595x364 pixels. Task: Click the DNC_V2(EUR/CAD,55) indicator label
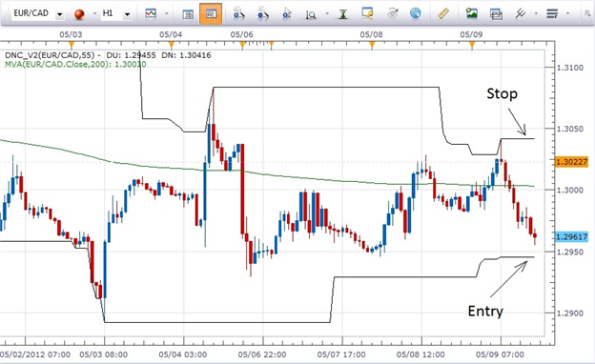pos(51,55)
